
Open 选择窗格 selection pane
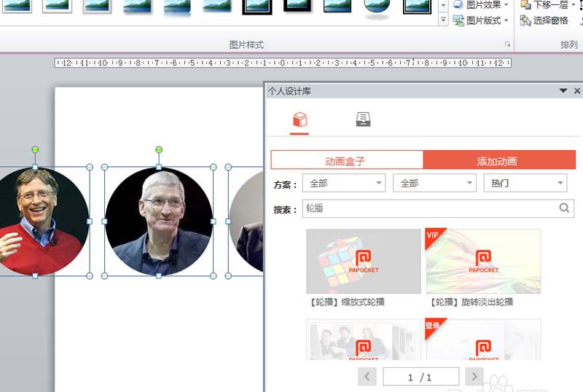[544, 20]
